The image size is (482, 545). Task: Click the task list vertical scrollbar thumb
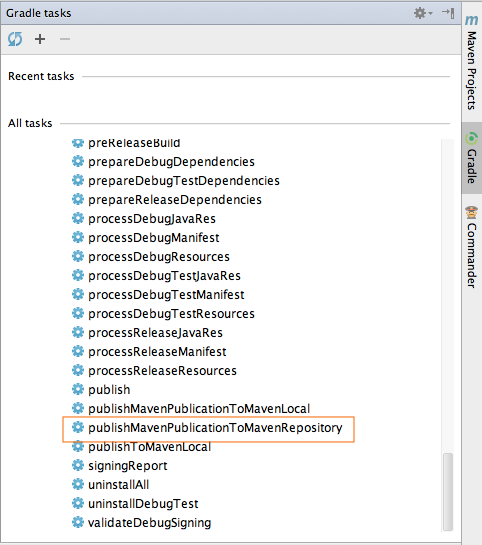pyautogui.click(x=448, y=491)
